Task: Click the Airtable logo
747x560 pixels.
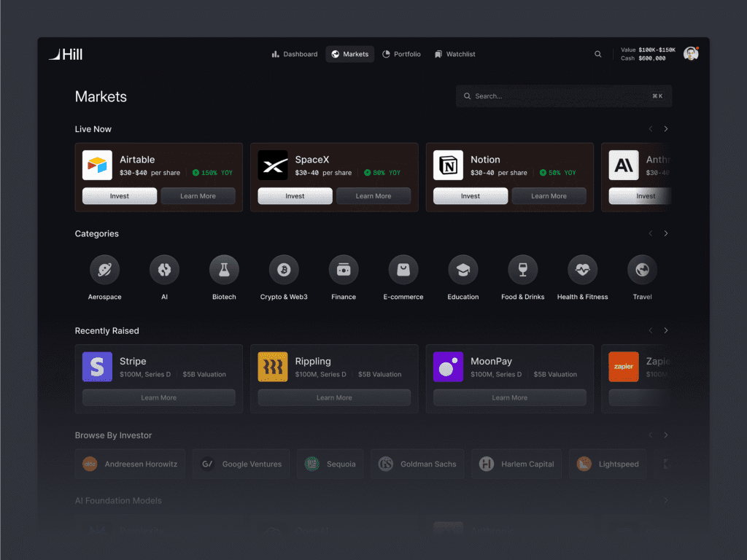Action: [x=97, y=166]
